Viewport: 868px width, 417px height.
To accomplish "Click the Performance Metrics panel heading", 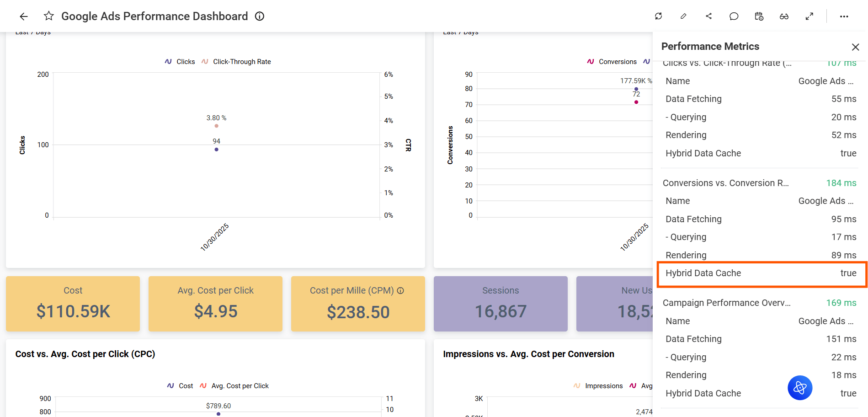I will click(710, 46).
